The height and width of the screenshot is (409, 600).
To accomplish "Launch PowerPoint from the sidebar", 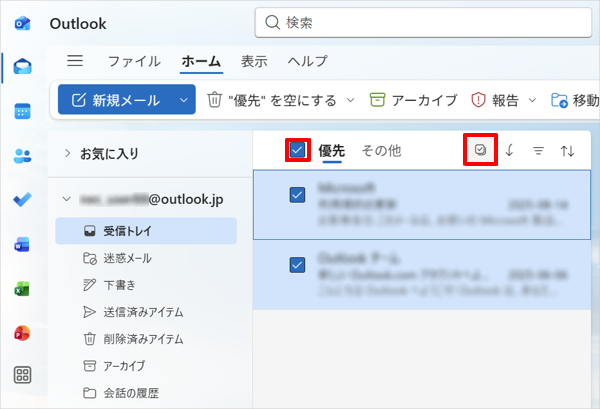I will coord(22,333).
